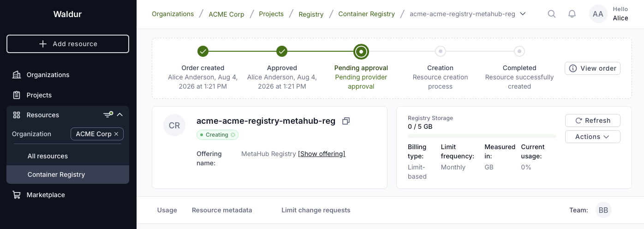Open Limit change requests tab

tap(316, 210)
